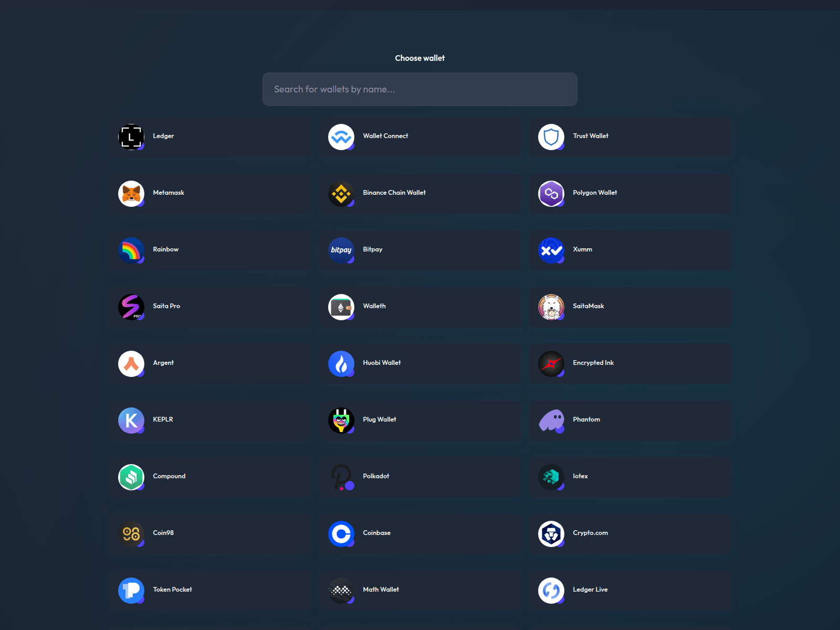The height and width of the screenshot is (630, 840).
Task: Pick the Crypto.com wallet label
Action: click(x=590, y=533)
